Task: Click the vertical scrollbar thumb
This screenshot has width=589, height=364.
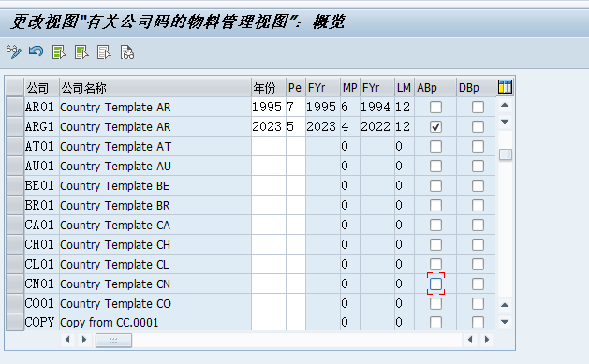Action: coord(506,154)
